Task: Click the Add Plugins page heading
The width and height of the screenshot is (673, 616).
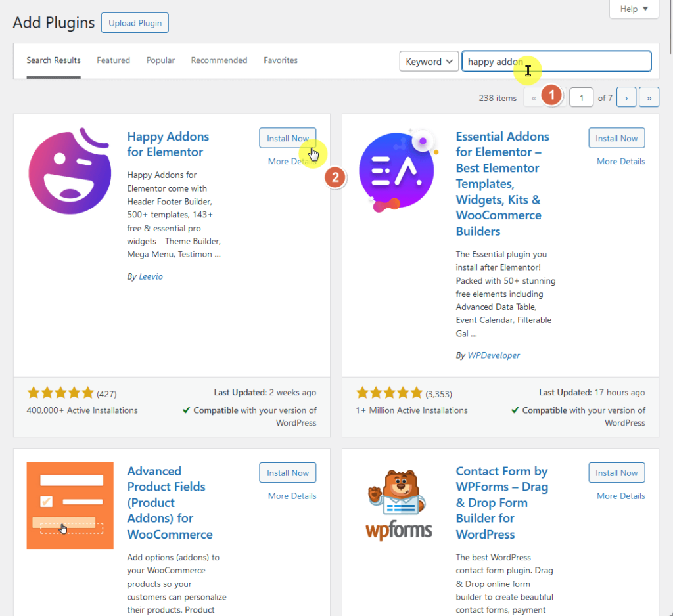Action: (x=54, y=22)
